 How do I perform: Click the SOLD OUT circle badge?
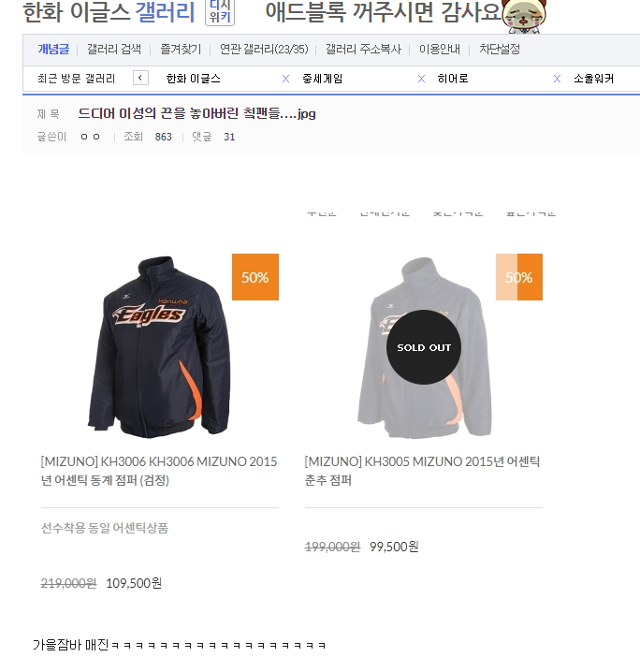424,347
